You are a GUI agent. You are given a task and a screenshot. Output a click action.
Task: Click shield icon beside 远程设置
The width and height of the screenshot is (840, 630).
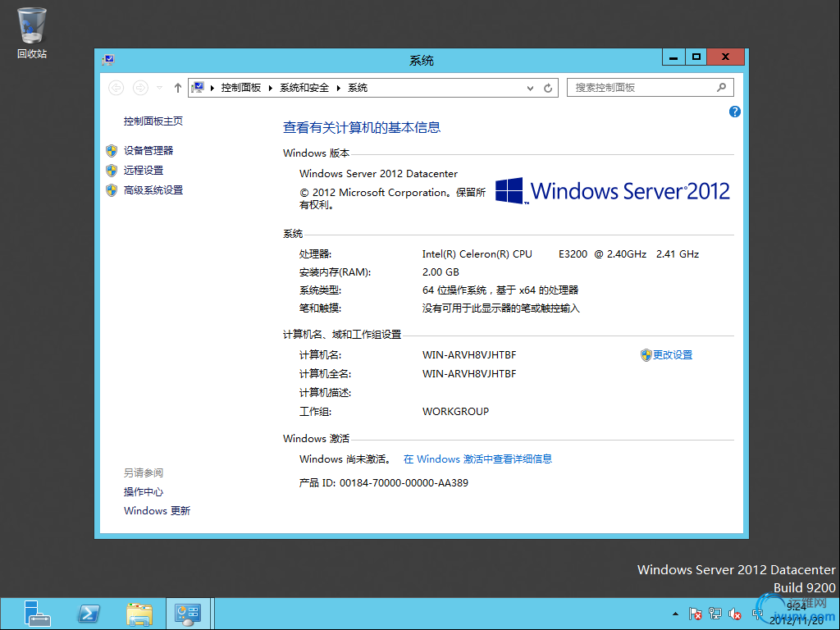(x=112, y=171)
